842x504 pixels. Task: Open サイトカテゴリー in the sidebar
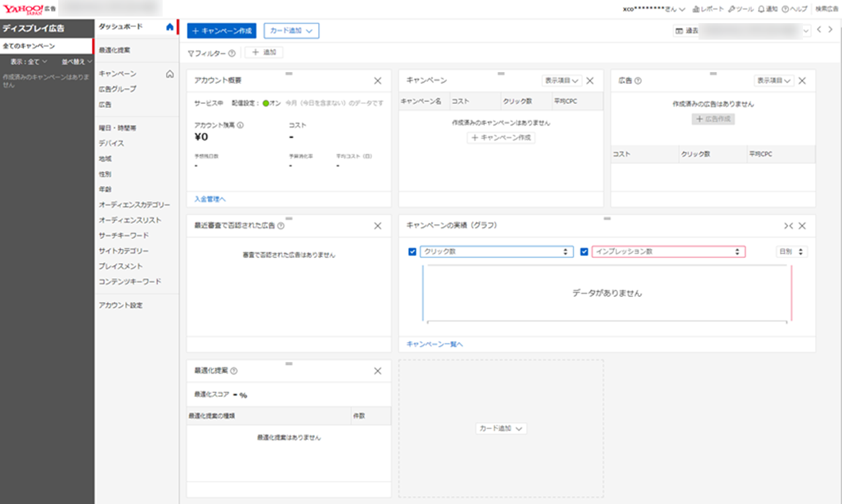point(124,251)
